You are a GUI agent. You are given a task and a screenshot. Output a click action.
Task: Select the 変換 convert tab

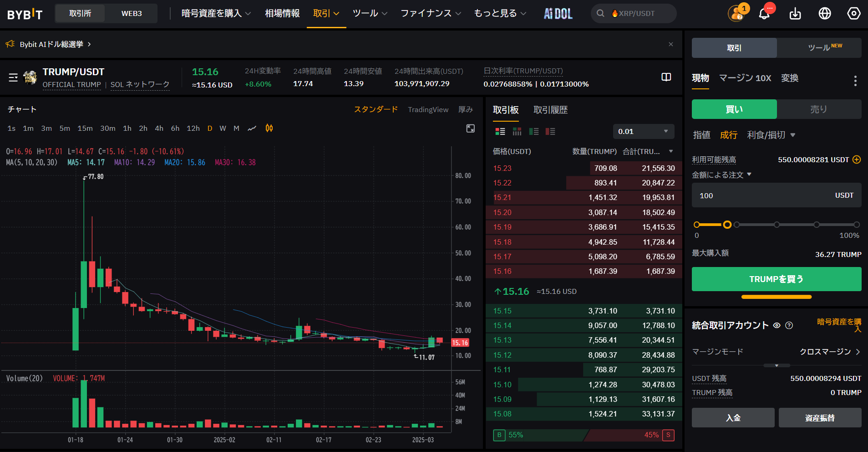pos(790,78)
